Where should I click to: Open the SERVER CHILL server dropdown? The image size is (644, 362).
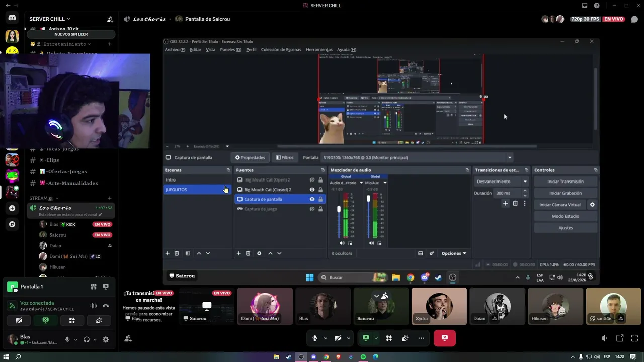(x=49, y=19)
